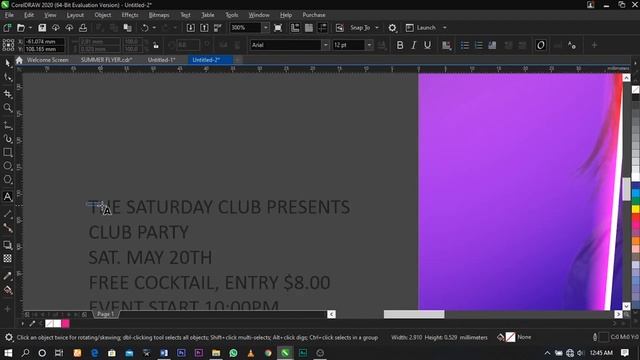Toggle Underline formatting
The height and width of the screenshot is (360, 640).
[427, 45]
